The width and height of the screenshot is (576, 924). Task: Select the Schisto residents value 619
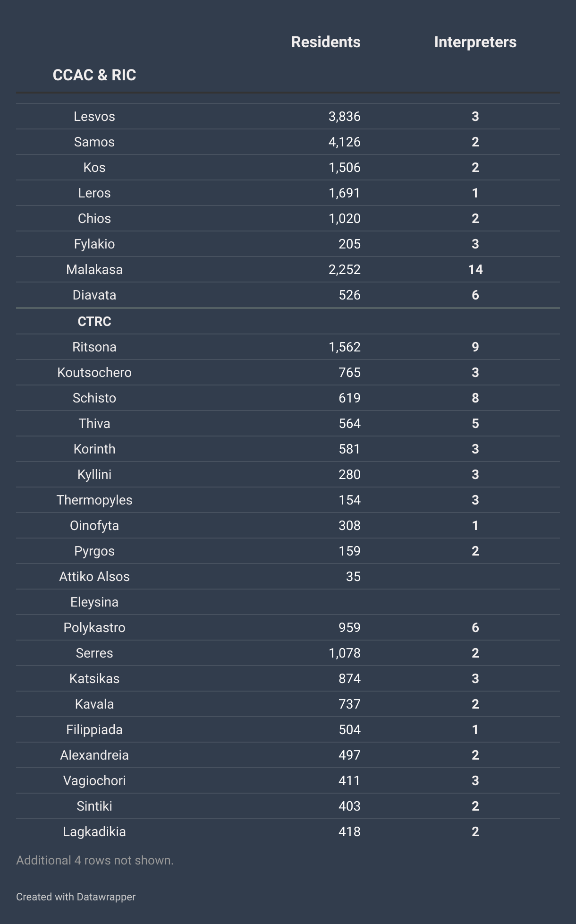[349, 398]
